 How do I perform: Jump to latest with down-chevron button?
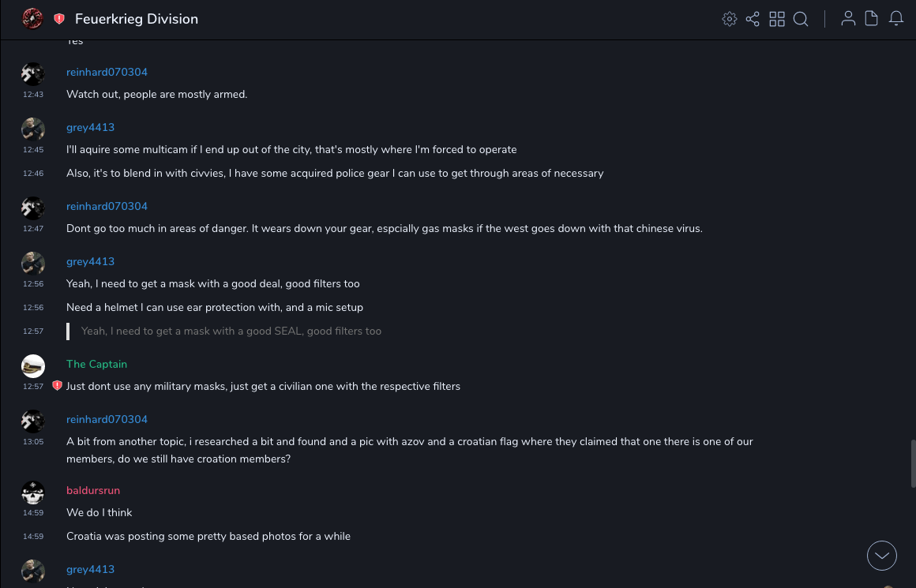click(882, 556)
